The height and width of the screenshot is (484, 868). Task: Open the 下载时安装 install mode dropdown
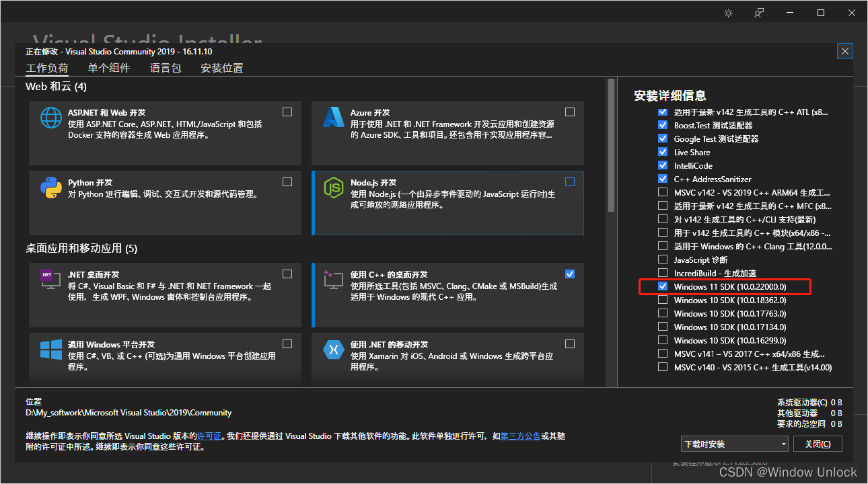point(734,444)
